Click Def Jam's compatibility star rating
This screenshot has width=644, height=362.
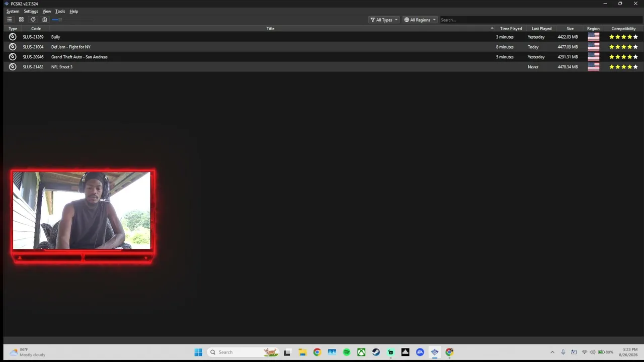point(623,47)
